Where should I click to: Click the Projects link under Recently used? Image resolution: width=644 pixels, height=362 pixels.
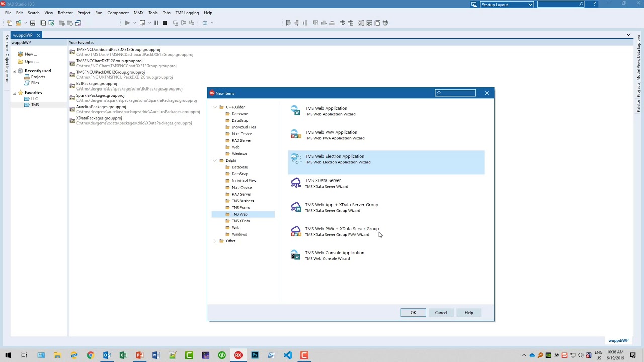pyautogui.click(x=38, y=77)
